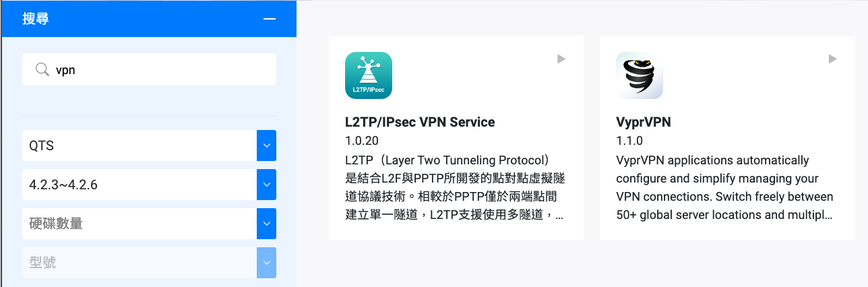Image resolution: width=868 pixels, height=287 pixels.
Task: Click the L2TP/IPsec app icon
Action: point(369,75)
